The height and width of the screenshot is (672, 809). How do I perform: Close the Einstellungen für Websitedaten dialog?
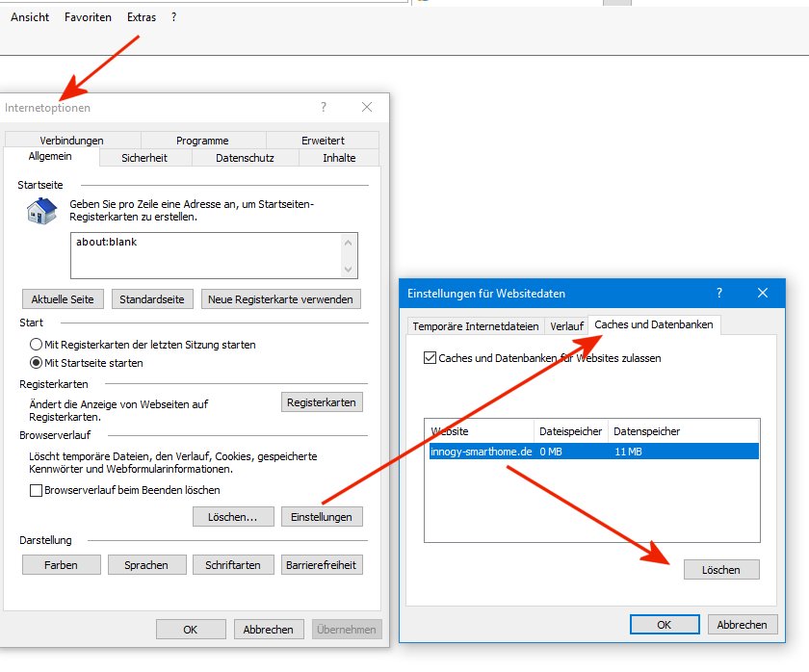[763, 293]
